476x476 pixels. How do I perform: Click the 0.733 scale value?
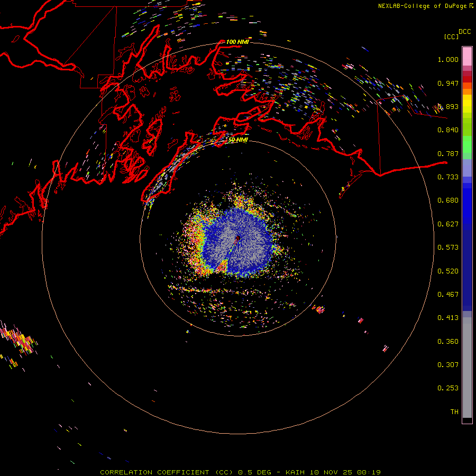point(448,177)
